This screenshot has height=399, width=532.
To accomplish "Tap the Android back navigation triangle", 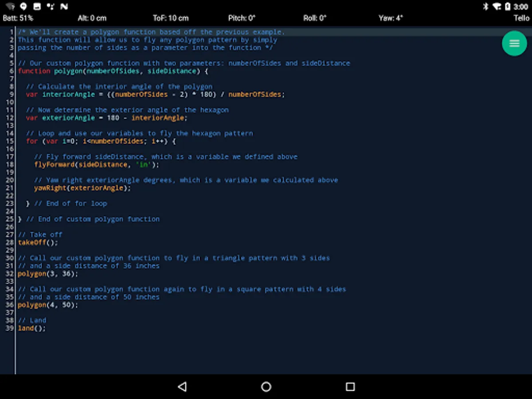I will 182,387.
